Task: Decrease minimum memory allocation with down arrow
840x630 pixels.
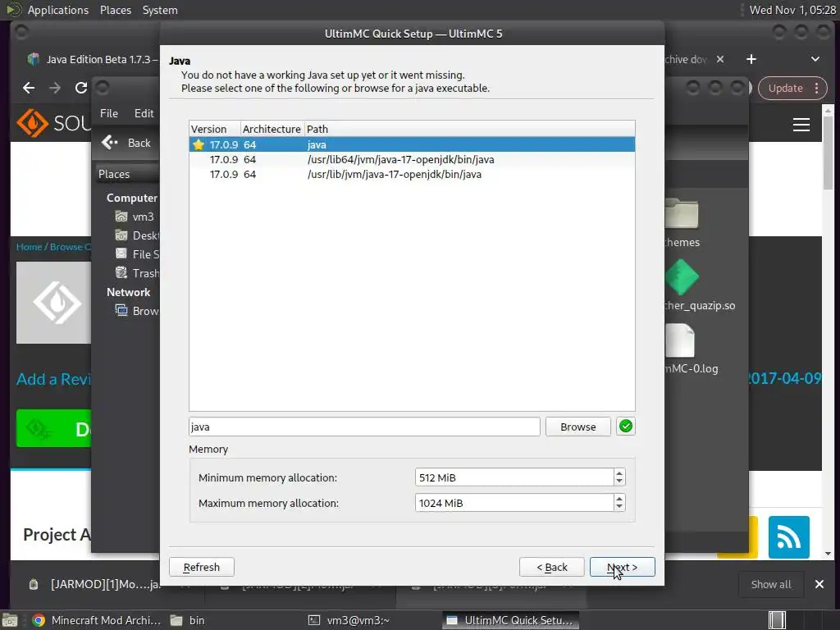Action: click(620, 482)
